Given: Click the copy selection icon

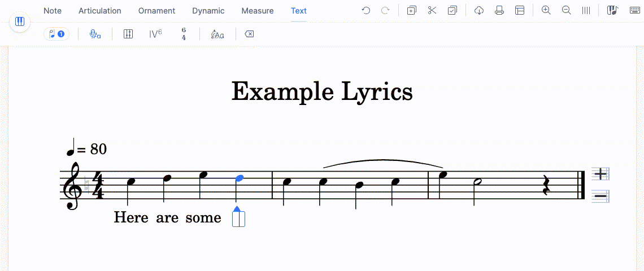Looking at the screenshot, I should pos(411,11).
